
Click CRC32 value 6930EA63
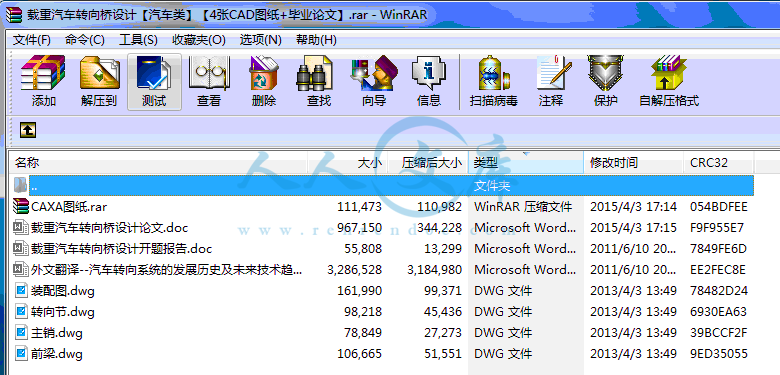(x=718, y=312)
